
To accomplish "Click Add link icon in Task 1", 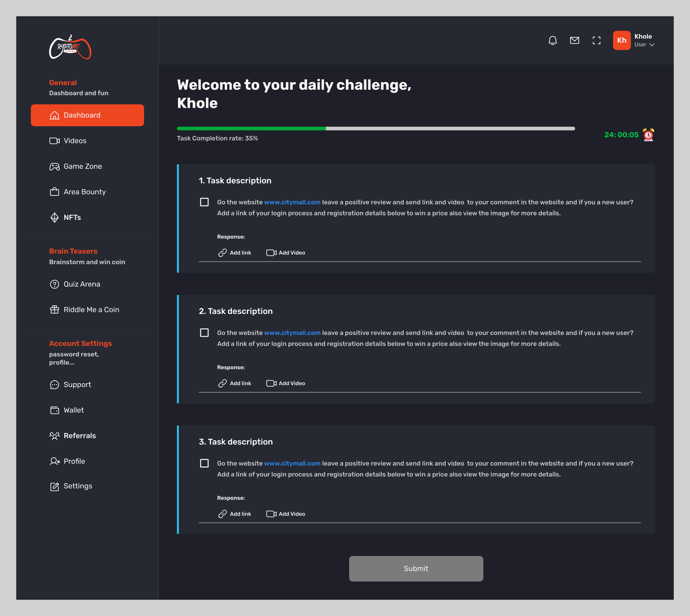I will point(222,253).
